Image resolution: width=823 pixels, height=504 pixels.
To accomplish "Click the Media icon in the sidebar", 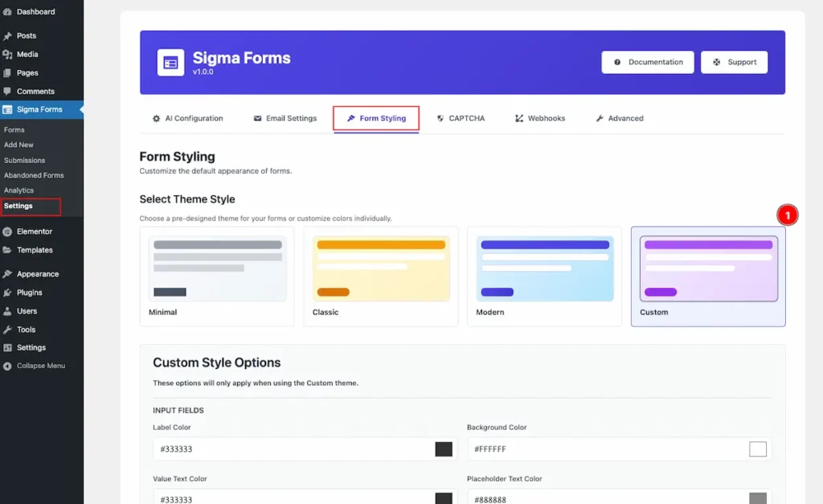I will pos(7,54).
